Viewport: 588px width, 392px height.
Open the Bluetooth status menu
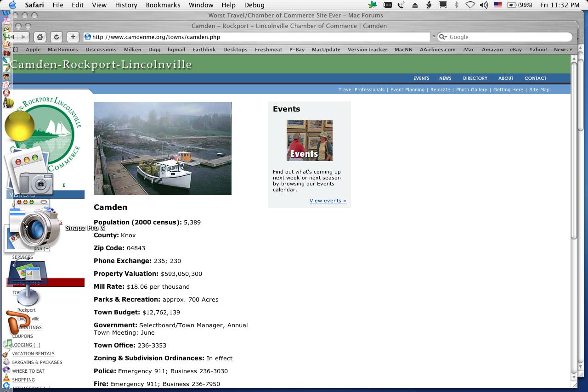[456, 5]
